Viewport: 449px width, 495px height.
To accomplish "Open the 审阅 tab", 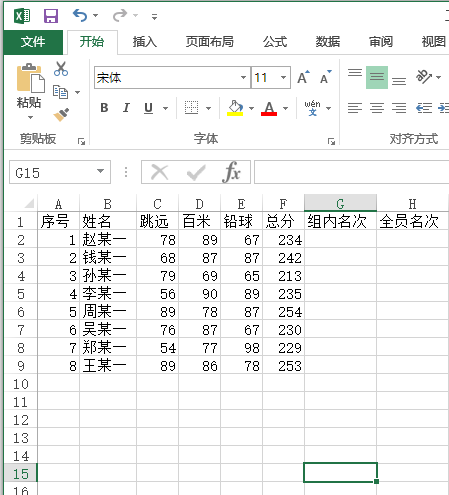I will click(x=381, y=42).
